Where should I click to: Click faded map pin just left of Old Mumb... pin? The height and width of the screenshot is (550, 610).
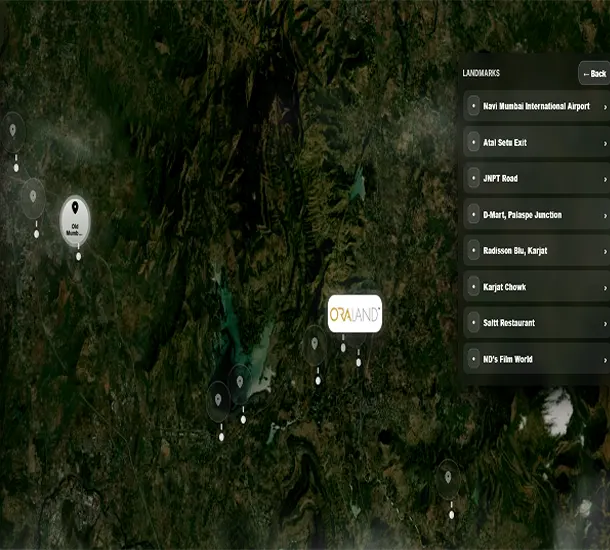[33, 198]
